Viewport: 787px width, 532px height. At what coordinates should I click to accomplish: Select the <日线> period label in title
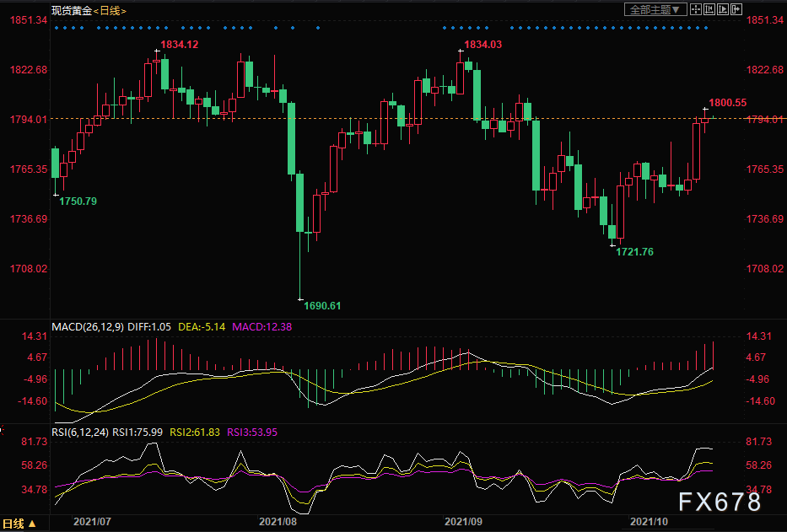(x=110, y=11)
